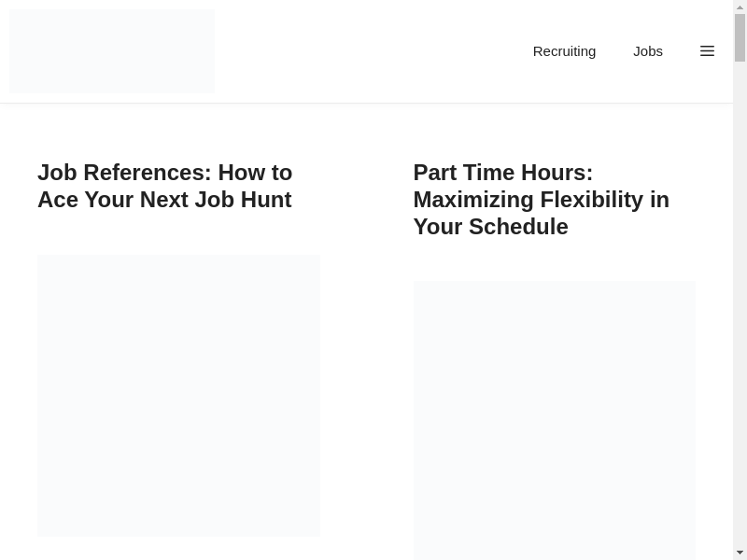Click the Part Time Hours article thumbnail
Viewport: 747px width, 560px height.
click(554, 420)
